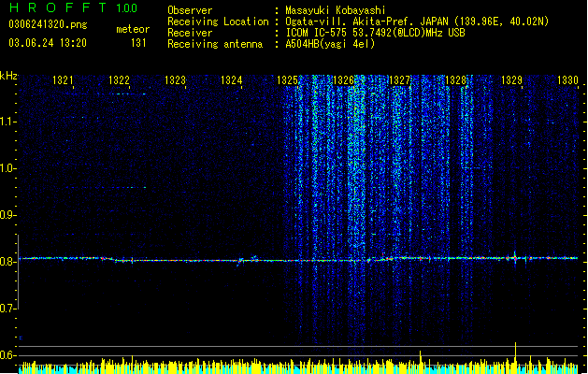Select the 0.9 kHz axis label

tap(8, 215)
